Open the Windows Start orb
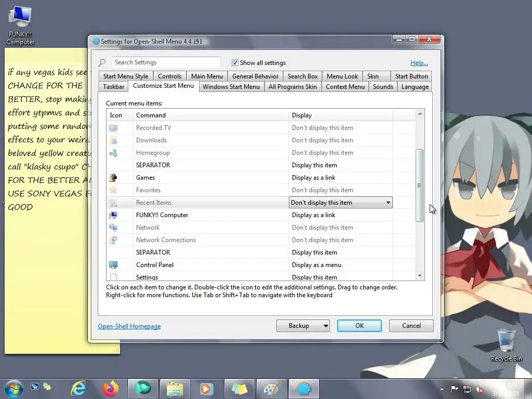 (x=14, y=389)
